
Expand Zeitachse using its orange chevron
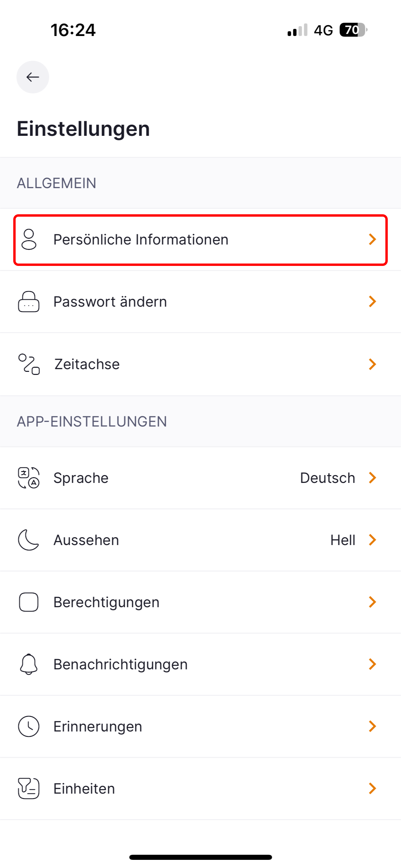(372, 364)
